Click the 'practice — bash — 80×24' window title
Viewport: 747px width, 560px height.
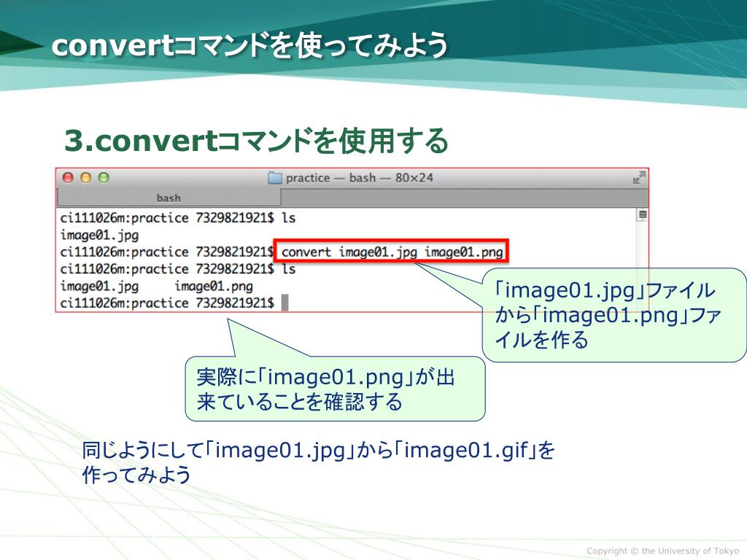point(359,178)
